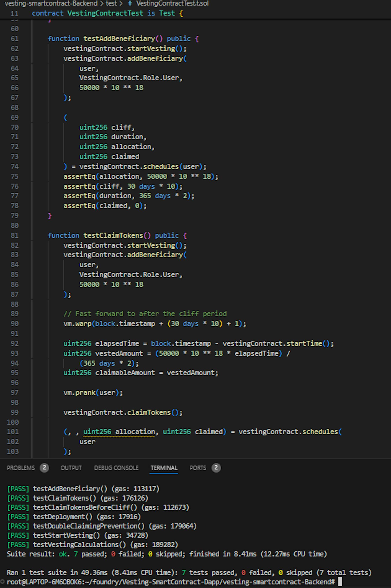The height and width of the screenshot is (588, 391).
Task: Switch to the PROBLEMS panel tab
Action: [21, 468]
